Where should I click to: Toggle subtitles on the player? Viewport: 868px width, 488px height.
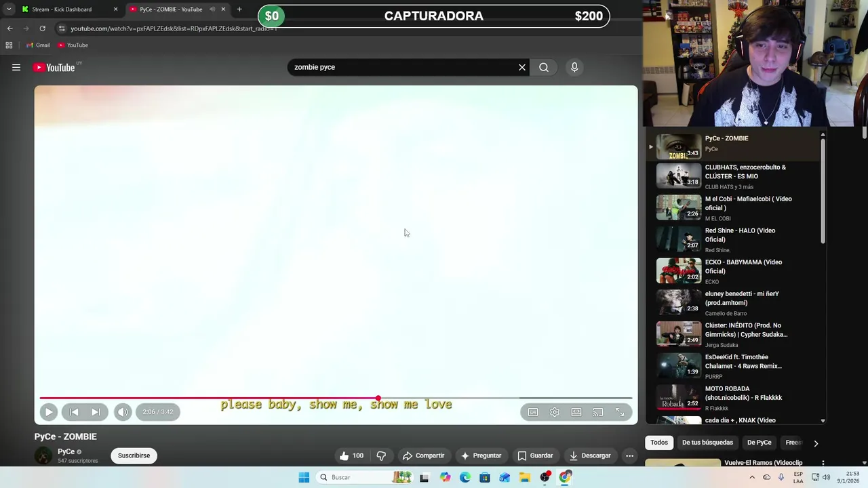pyautogui.click(x=533, y=412)
